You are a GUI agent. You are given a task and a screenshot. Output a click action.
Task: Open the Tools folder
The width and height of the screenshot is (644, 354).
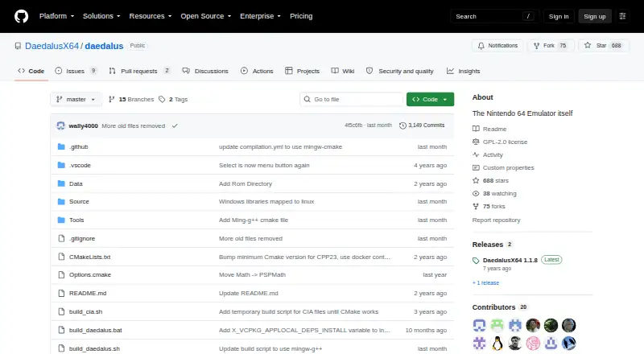(76, 220)
